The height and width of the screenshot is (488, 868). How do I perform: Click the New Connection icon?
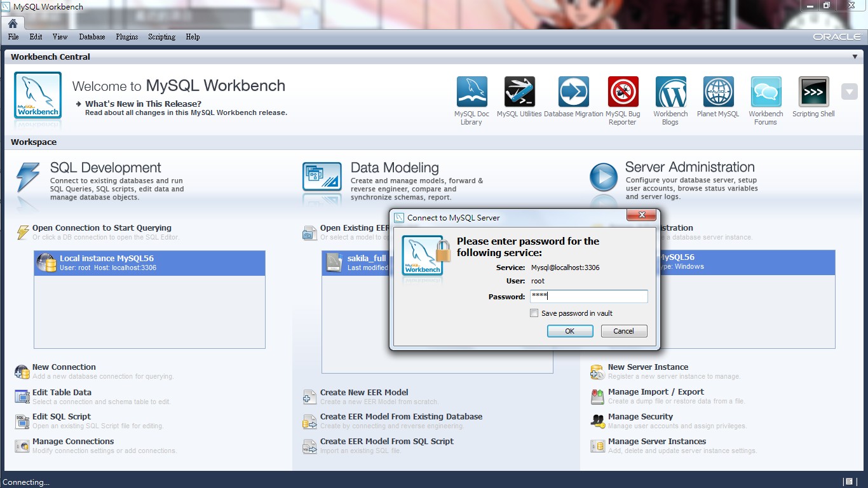pos(22,372)
